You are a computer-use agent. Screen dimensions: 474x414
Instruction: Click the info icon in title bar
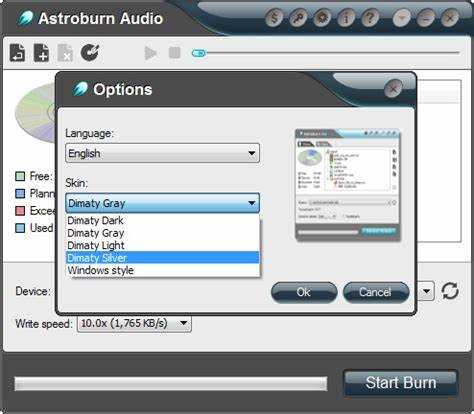346,18
